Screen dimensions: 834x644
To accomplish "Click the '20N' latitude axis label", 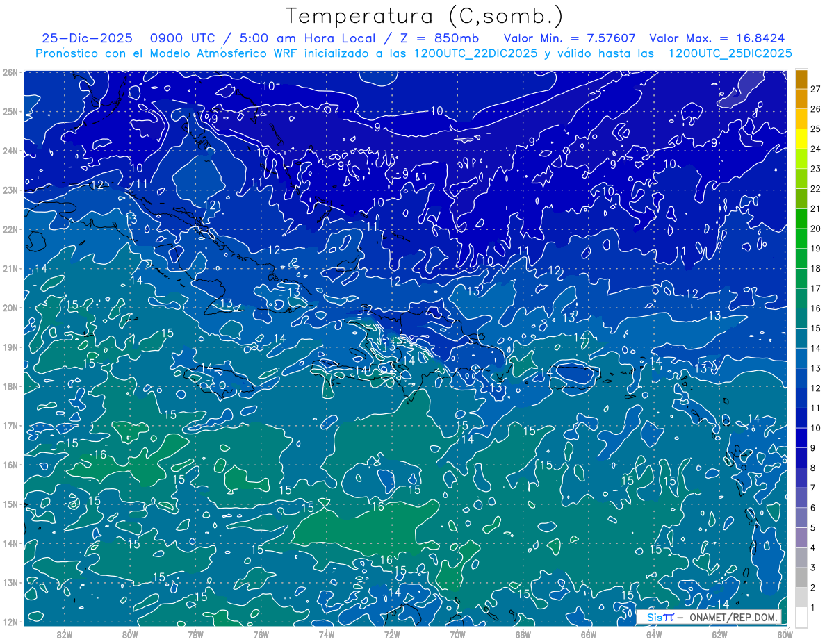I will pos(10,308).
